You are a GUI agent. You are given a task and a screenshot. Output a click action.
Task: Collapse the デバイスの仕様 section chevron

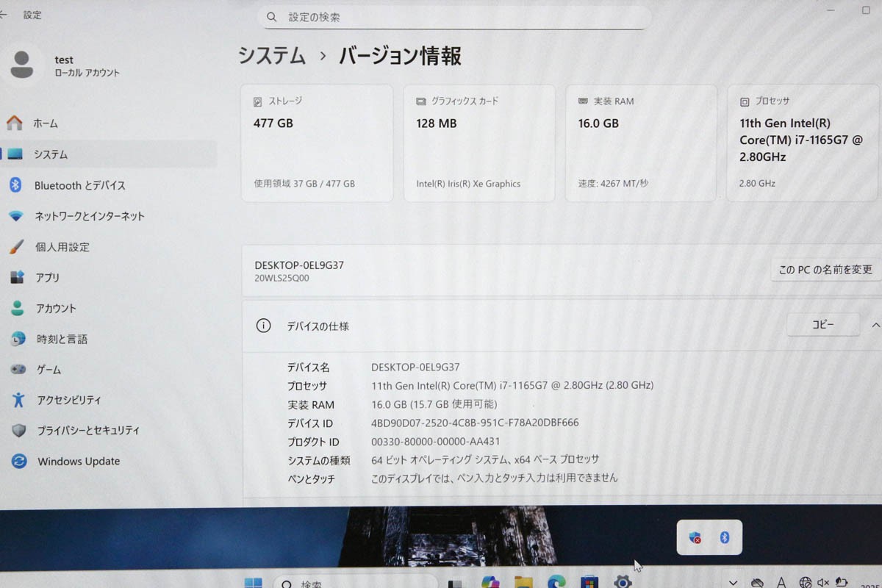pyautogui.click(x=874, y=325)
